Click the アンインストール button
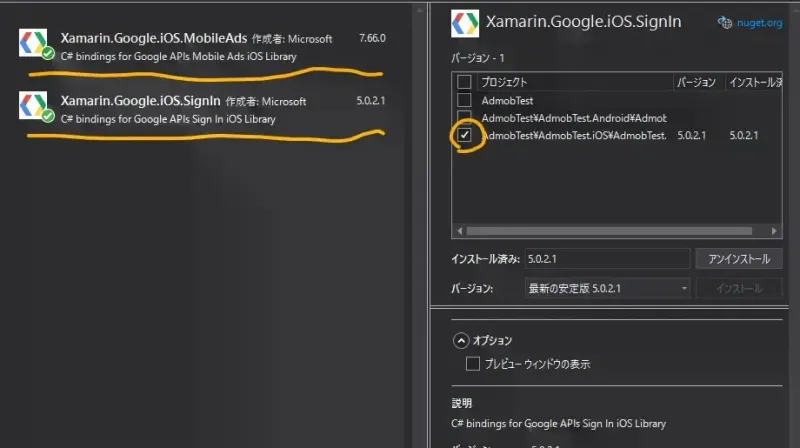The width and height of the screenshot is (800, 448). 738,259
